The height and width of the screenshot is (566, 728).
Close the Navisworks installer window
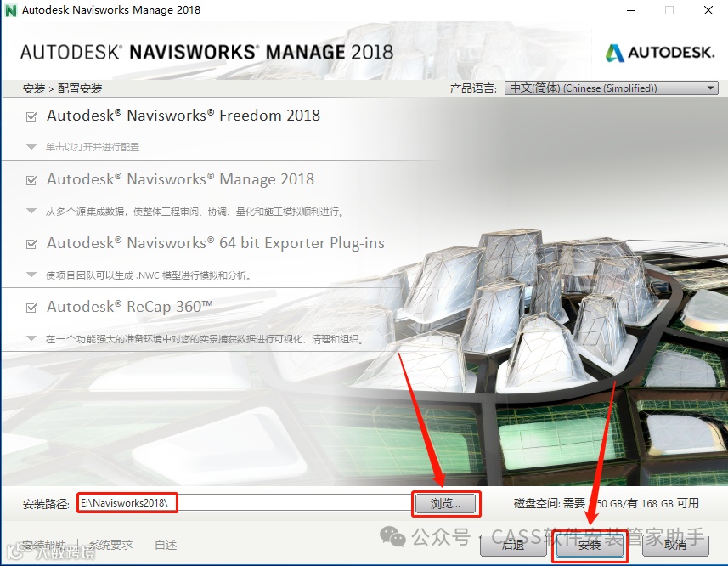[x=708, y=10]
